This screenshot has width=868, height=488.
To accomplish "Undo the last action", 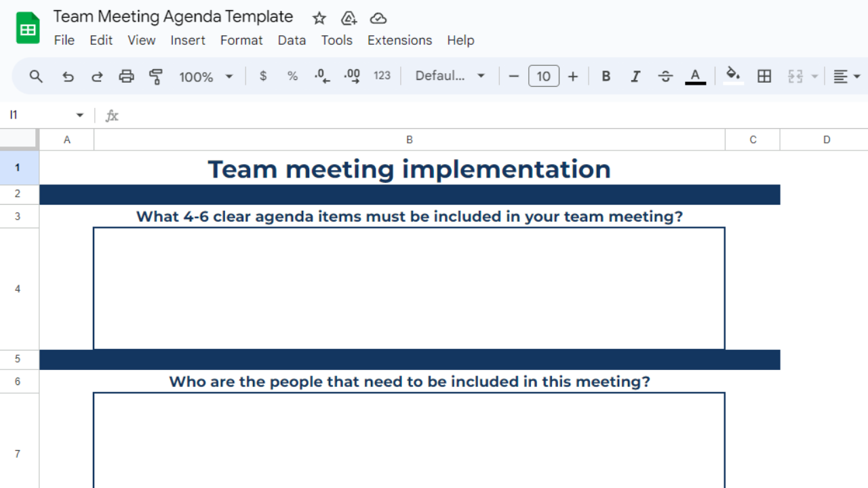I will tap(68, 77).
